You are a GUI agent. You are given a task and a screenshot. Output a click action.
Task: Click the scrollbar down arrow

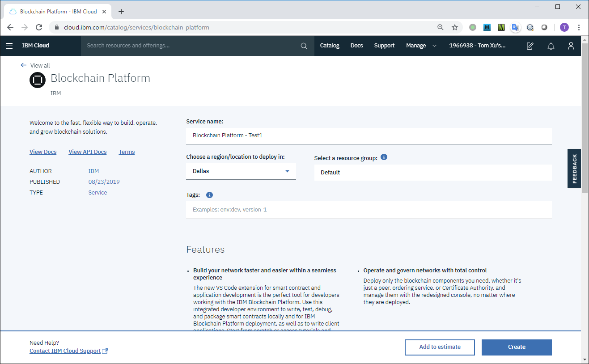585,359
